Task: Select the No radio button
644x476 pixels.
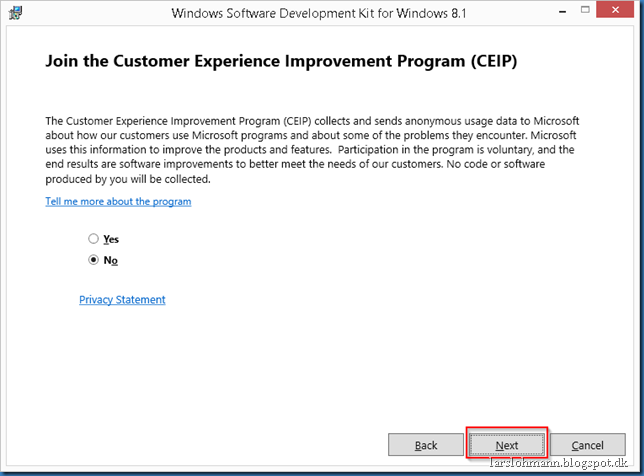Action: tap(94, 260)
